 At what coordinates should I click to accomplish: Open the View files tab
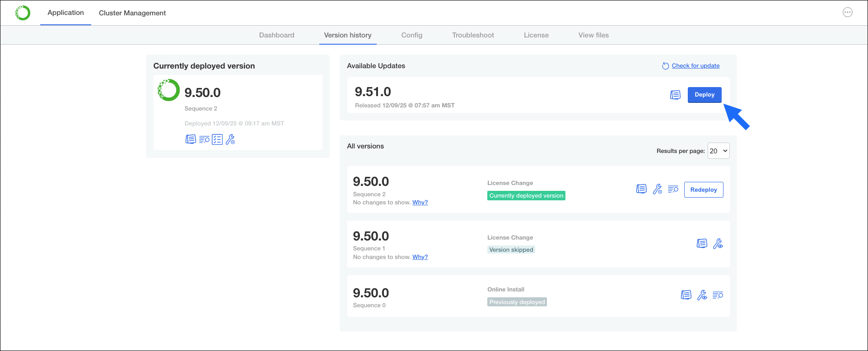[593, 35]
